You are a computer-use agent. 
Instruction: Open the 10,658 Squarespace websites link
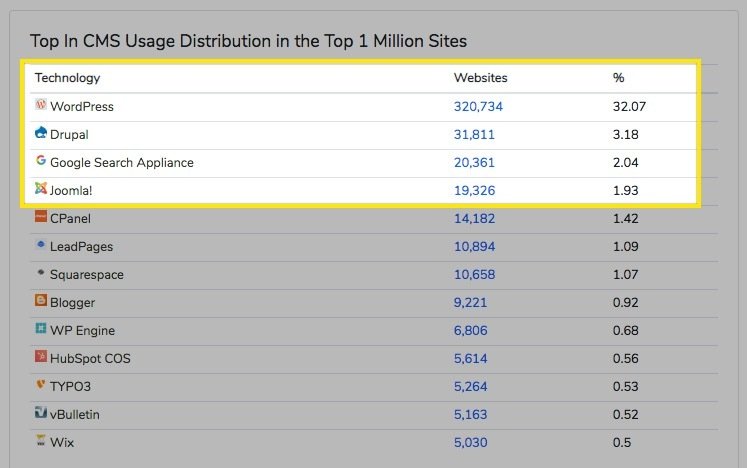tap(474, 275)
